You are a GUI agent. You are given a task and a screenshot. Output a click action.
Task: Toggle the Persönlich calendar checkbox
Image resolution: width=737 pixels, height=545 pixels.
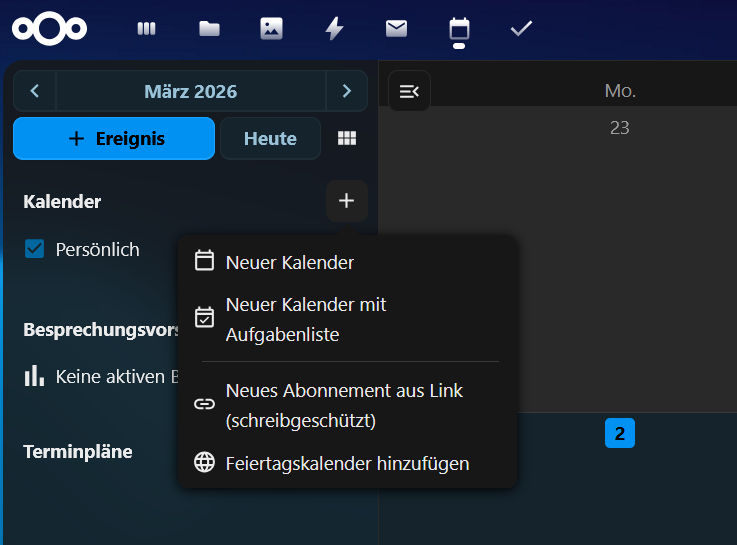pos(34,249)
